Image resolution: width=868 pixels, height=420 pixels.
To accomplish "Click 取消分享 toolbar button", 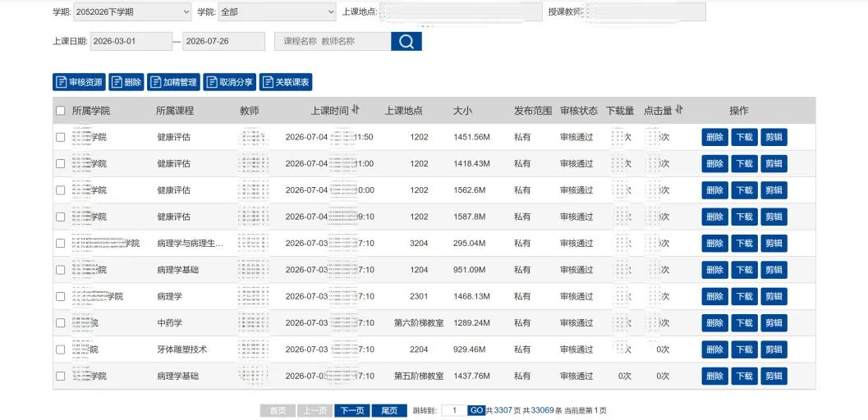I will pyautogui.click(x=230, y=82).
